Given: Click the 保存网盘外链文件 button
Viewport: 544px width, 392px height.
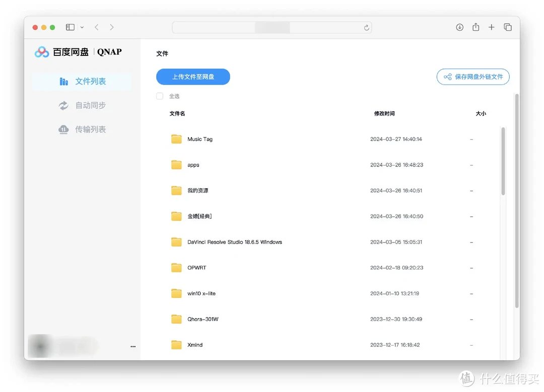Looking at the screenshot, I should point(472,76).
